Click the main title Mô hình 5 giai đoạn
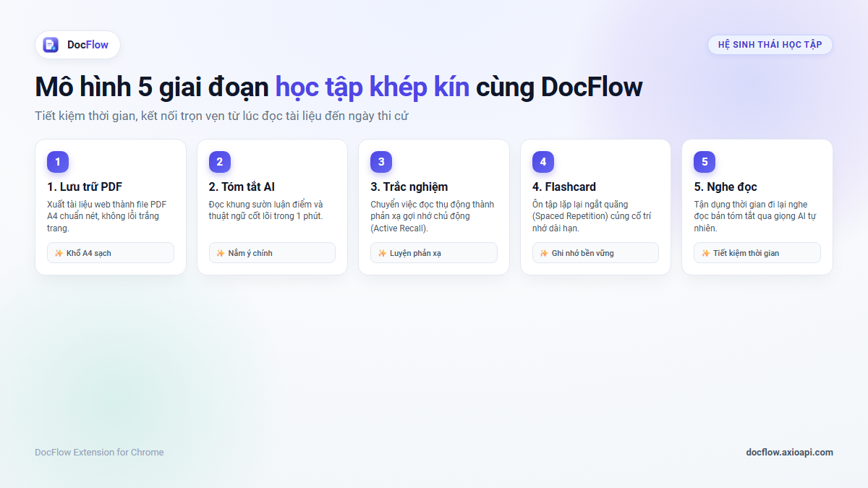The height and width of the screenshot is (488, 868). coord(339,87)
